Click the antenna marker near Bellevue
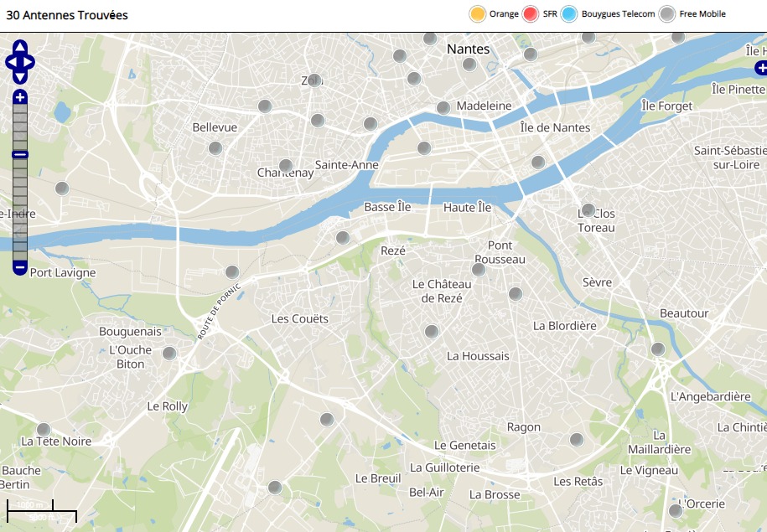The image size is (767, 532). coord(215,148)
